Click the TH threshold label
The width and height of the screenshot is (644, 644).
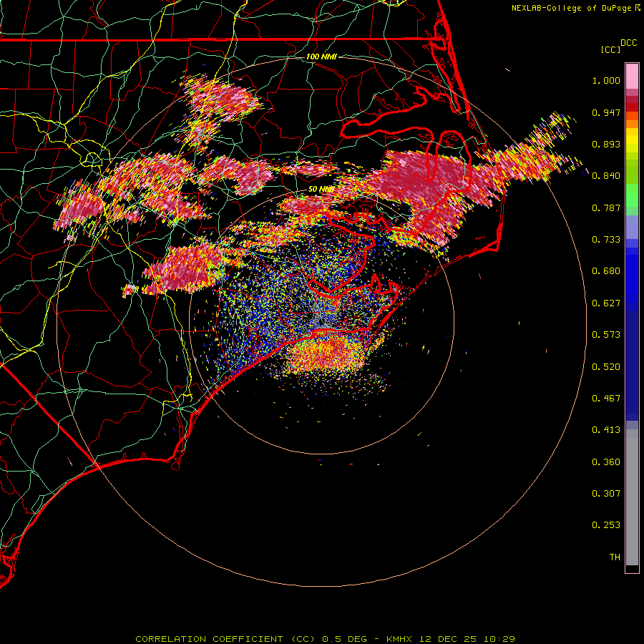[615, 557]
